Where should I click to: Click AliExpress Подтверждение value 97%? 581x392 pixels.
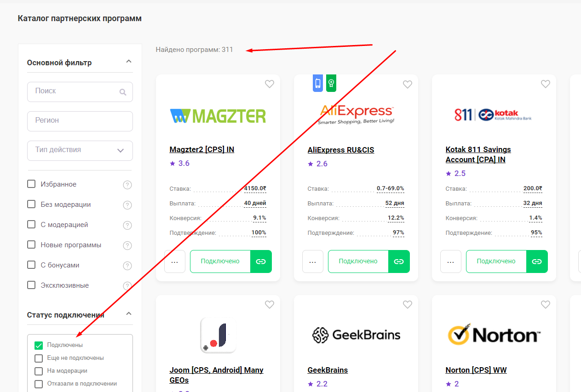[x=398, y=233]
